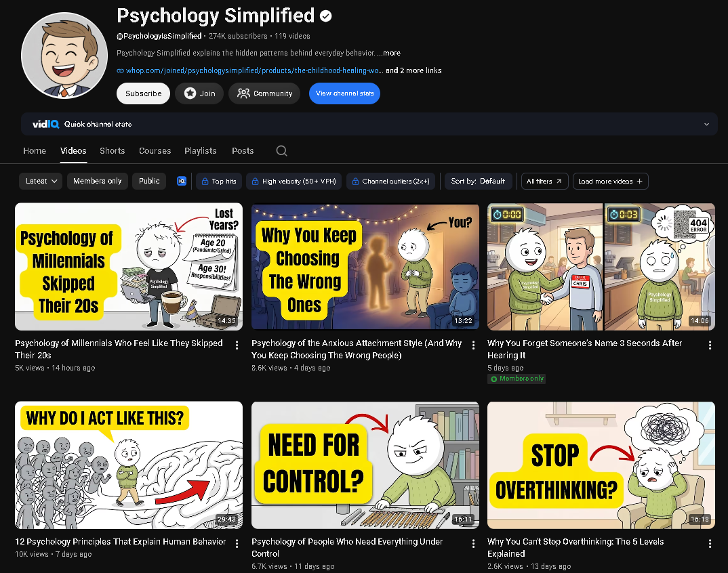Open Psychology of Millennials Skipped 20s thumbnail

[x=129, y=267]
